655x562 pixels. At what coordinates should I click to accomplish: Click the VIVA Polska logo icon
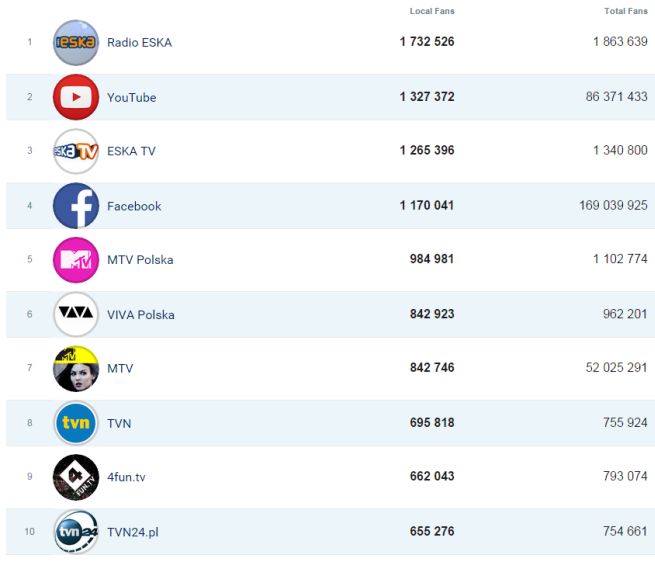tap(76, 314)
